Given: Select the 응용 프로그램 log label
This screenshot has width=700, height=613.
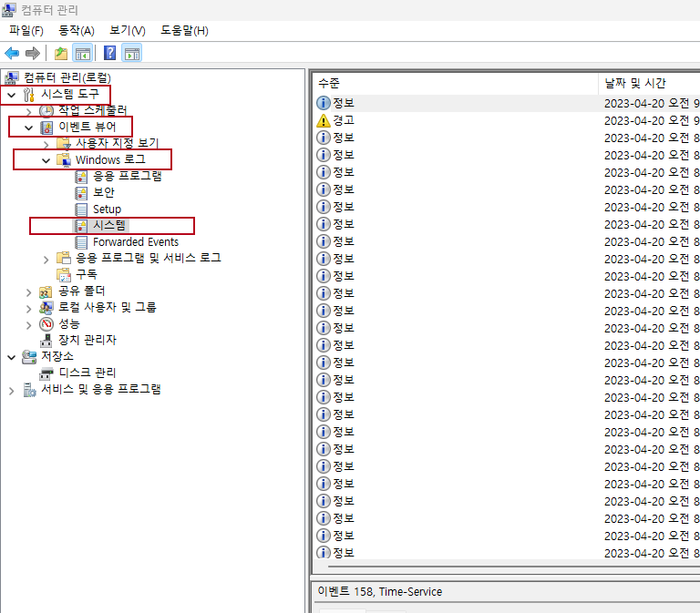Looking at the screenshot, I should click(128, 176).
